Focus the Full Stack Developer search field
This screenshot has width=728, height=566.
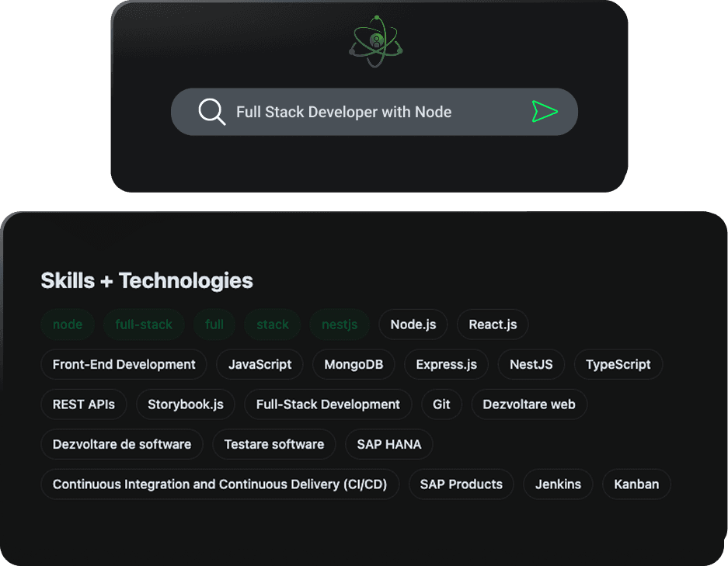point(374,112)
